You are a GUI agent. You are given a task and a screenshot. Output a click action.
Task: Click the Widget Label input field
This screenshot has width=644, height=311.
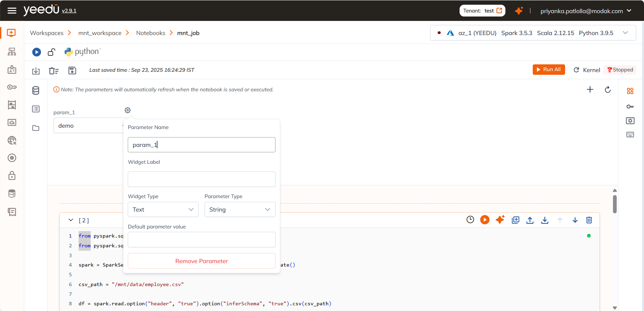tap(201, 179)
